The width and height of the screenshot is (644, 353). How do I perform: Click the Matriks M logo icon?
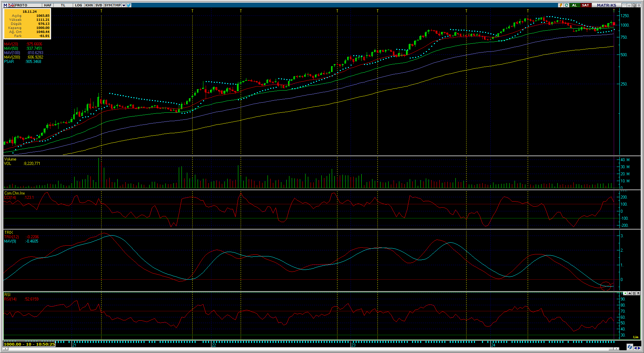[5, 5]
